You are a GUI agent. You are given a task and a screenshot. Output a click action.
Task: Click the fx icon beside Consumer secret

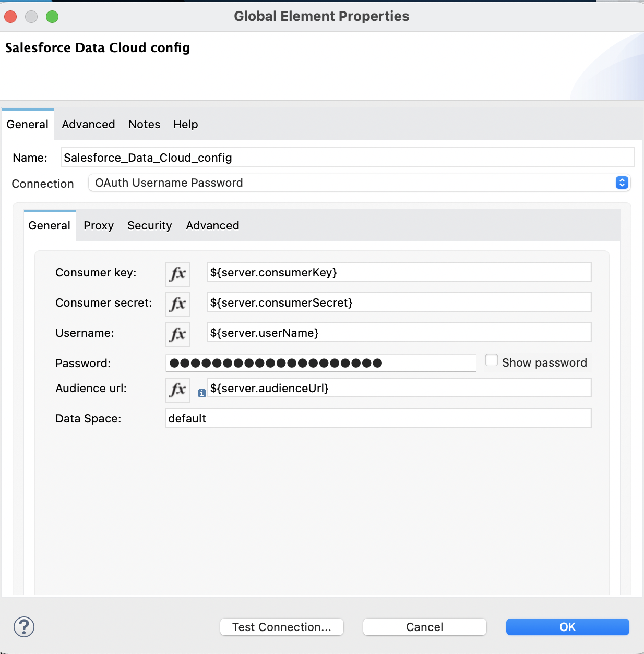tap(177, 304)
